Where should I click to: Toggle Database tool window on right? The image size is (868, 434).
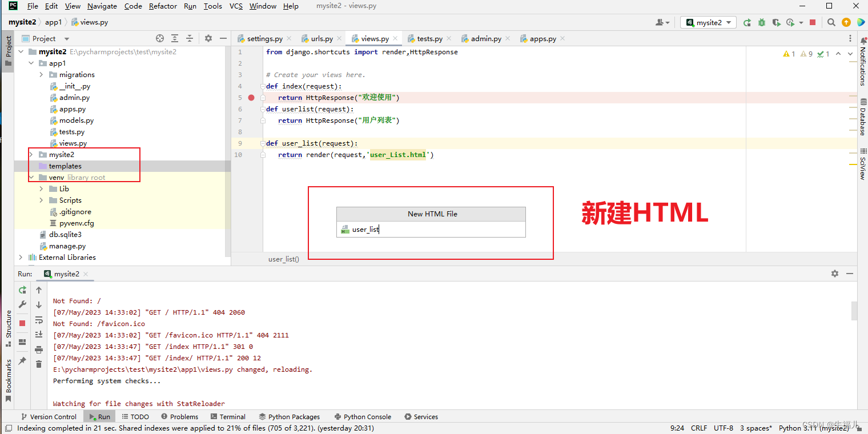862,117
